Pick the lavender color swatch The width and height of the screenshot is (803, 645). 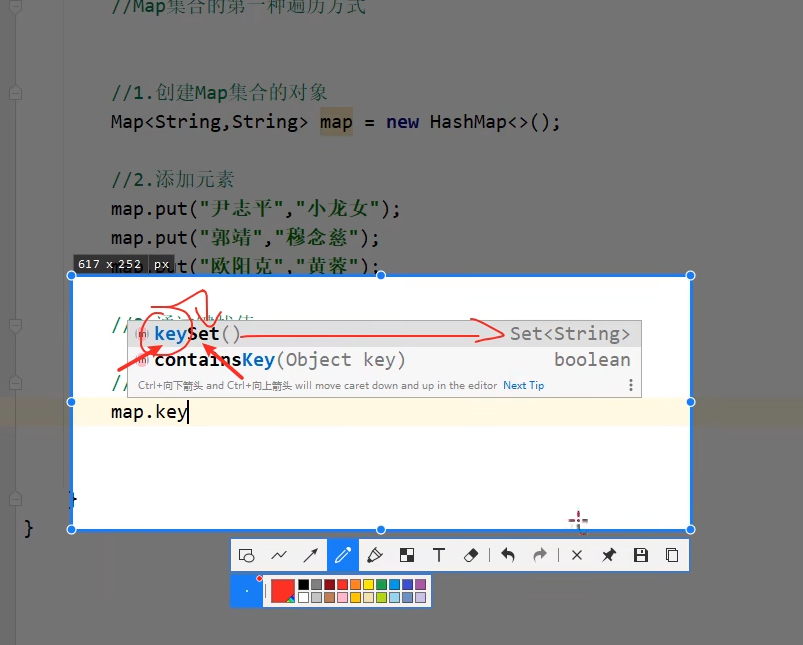(x=420, y=597)
